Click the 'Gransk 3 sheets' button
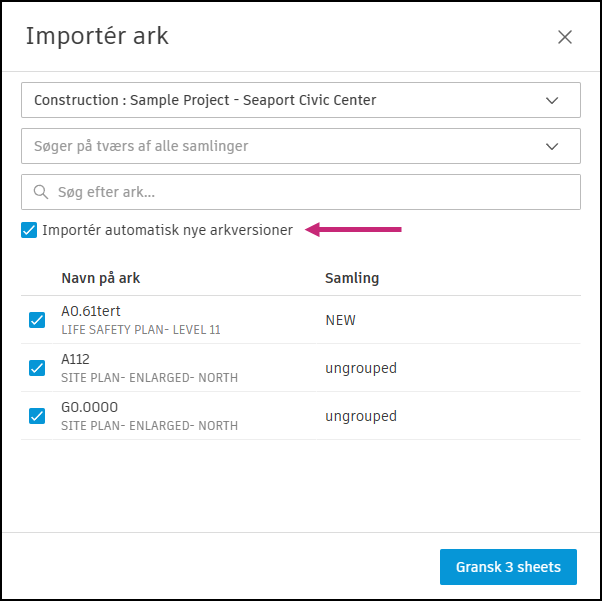The height and width of the screenshot is (601, 602). pos(508,567)
